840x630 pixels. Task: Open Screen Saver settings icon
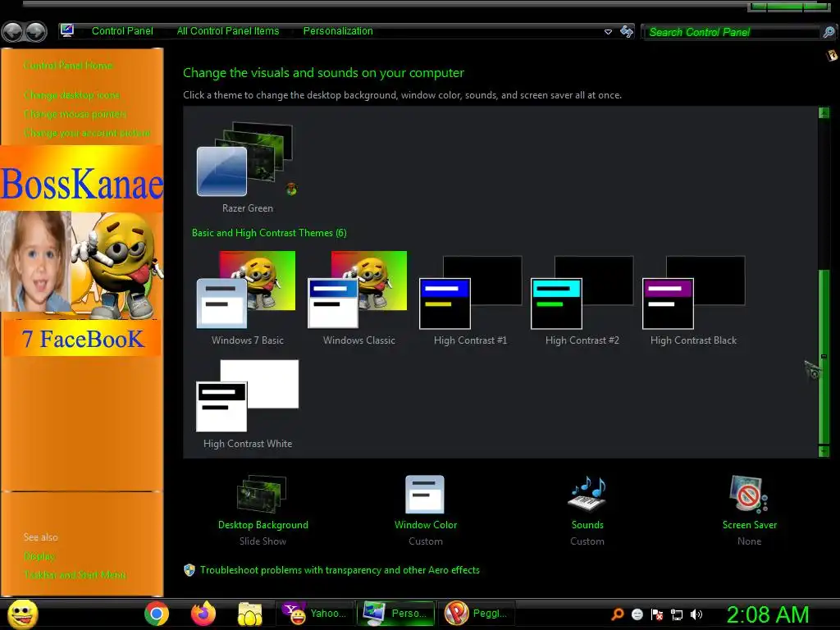tap(748, 494)
